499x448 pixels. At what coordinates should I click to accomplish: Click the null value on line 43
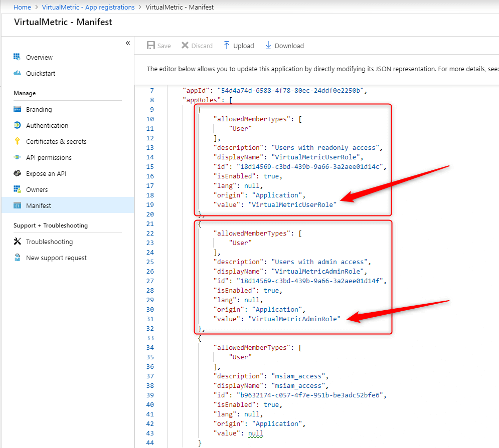(x=256, y=433)
